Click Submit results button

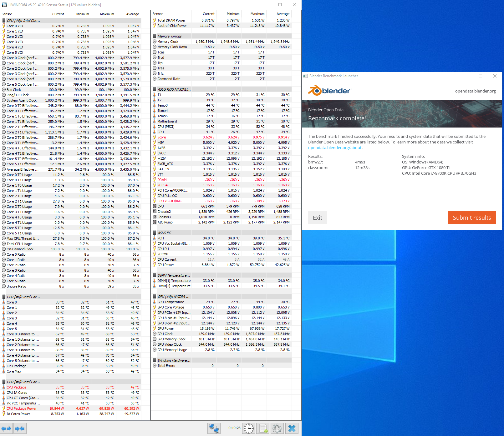point(472,218)
